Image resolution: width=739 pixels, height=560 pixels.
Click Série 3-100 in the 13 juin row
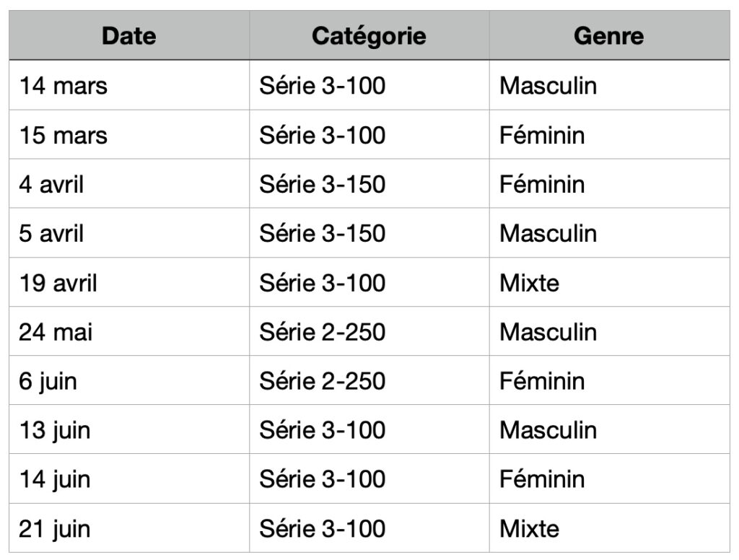click(323, 430)
